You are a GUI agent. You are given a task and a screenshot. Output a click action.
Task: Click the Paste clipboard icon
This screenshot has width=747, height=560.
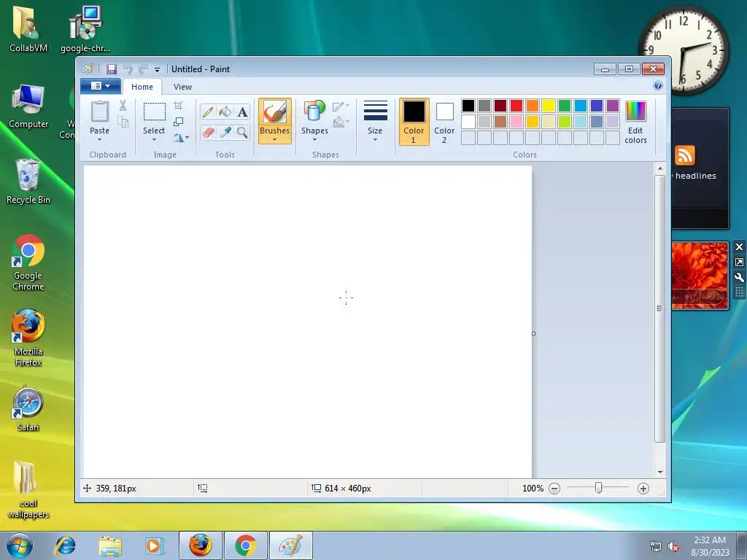pyautogui.click(x=99, y=112)
